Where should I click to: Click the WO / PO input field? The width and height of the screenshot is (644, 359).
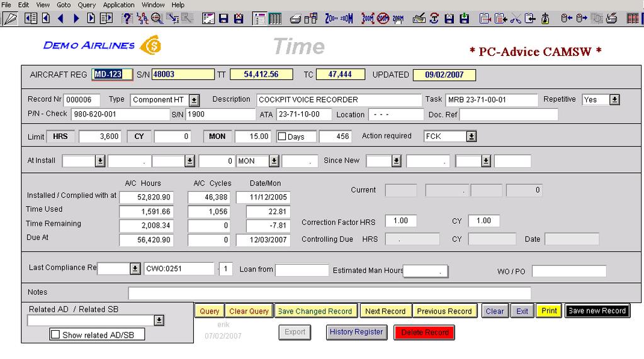pyautogui.click(x=569, y=271)
